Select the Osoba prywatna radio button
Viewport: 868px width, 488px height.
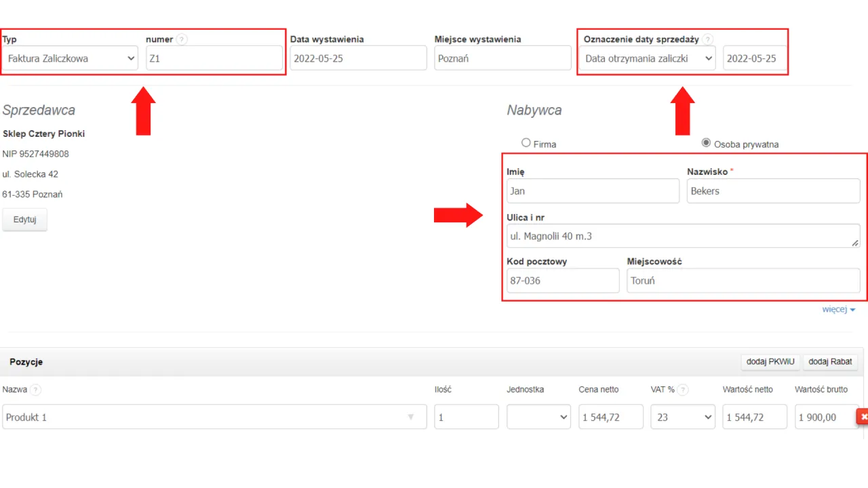pos(706,143)
